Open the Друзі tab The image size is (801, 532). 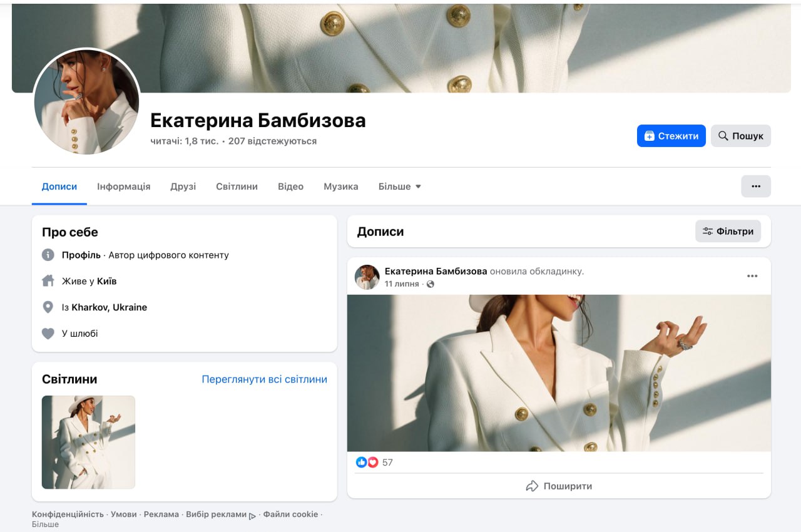(183, 187)
